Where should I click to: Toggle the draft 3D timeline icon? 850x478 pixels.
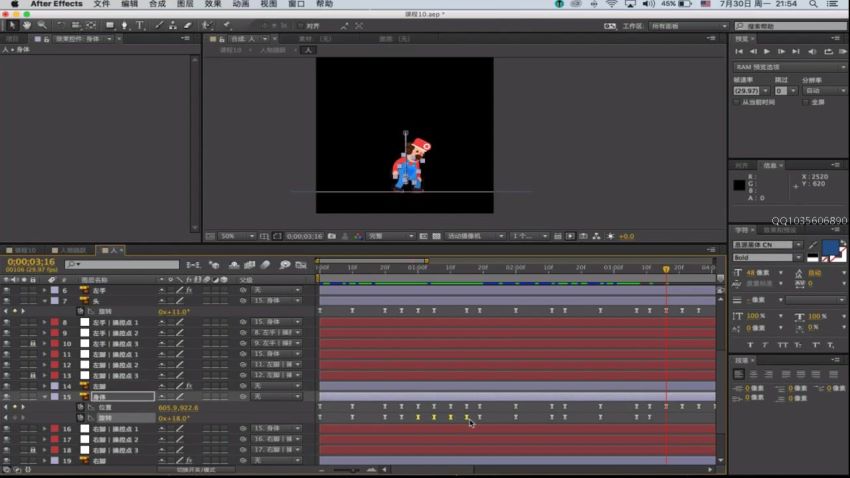pyautogui.click(x=215, y=265)
